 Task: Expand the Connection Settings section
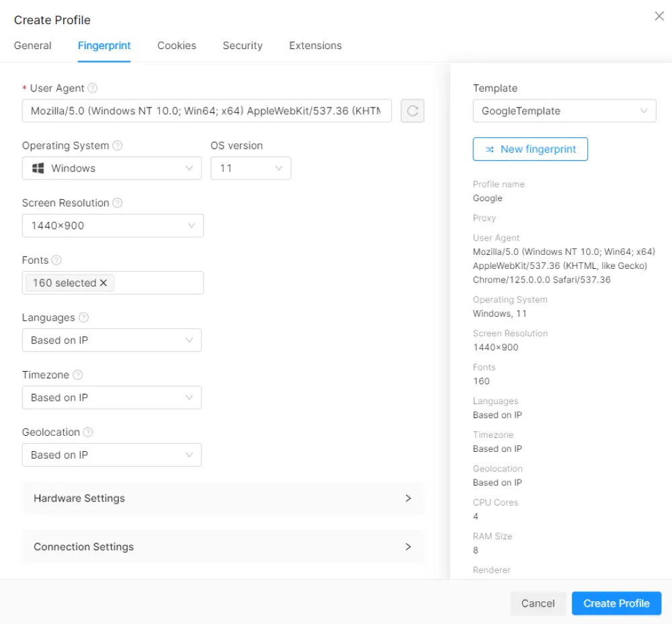(223, 547)
